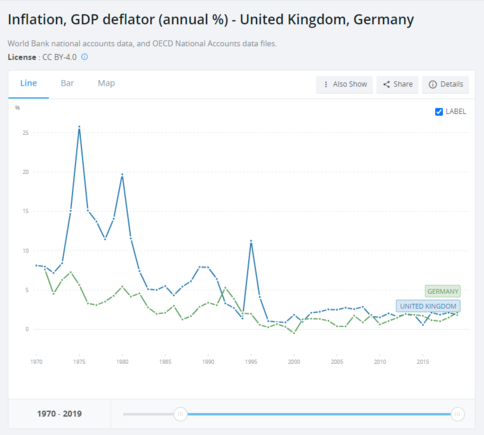Click the UK 1975 peak data point
The image size is (484, 435).
[x=79, y=127]
